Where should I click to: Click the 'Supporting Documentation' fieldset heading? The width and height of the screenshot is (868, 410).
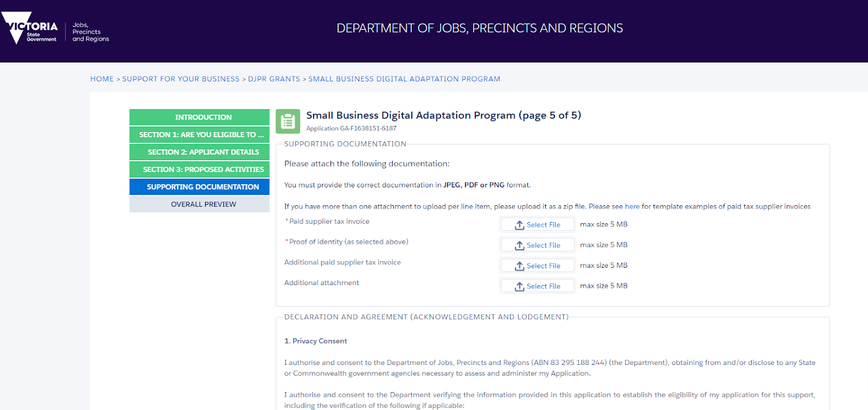coord(345,144)
